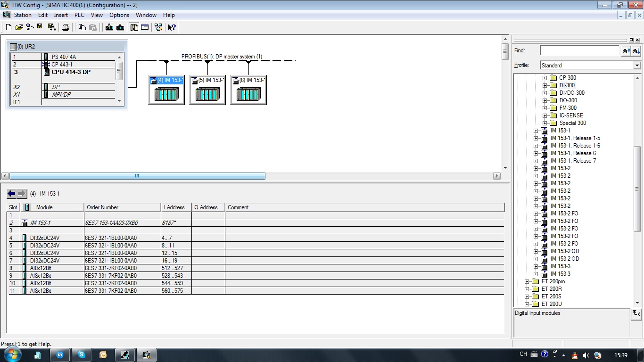644x362 pixels.
Task: Click the Q Address column header
Action: [208, 207]
